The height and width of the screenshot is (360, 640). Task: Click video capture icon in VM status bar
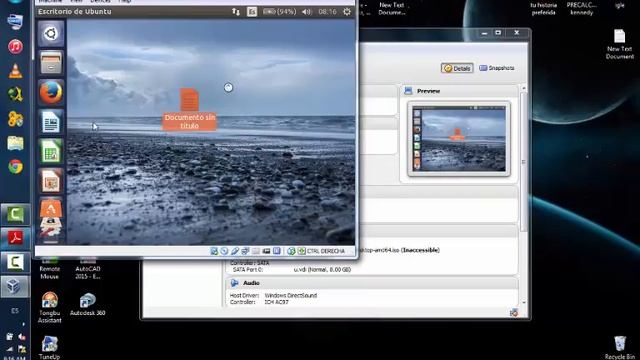(x=266, y=251)
